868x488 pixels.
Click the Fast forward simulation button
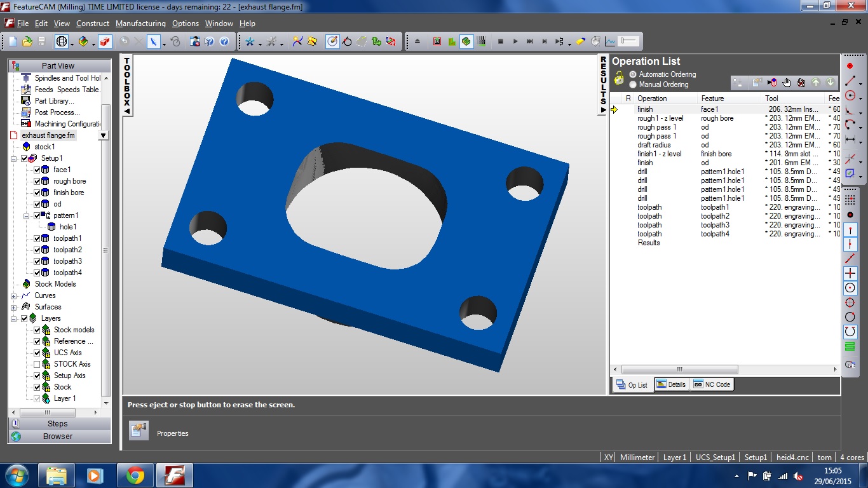[530, 41]
